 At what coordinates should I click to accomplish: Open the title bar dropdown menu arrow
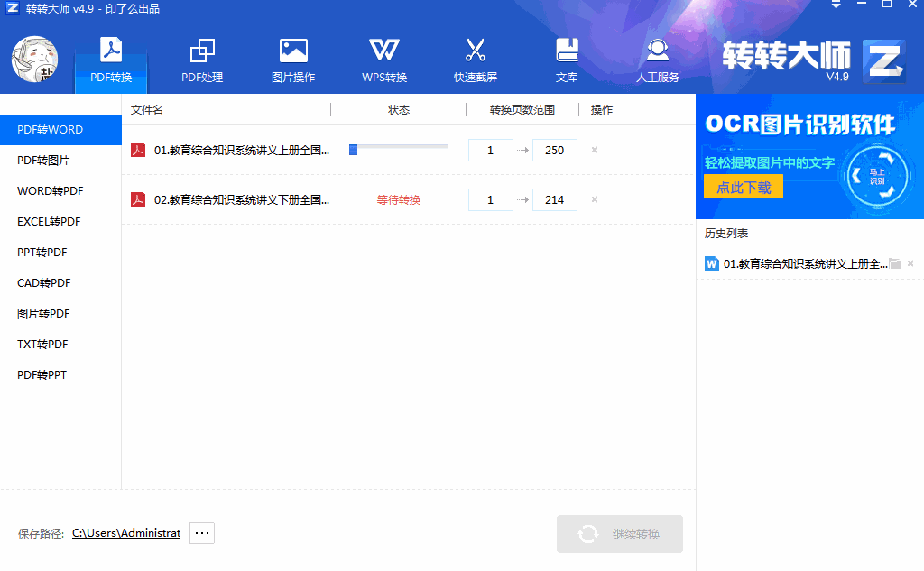point(836,5)
